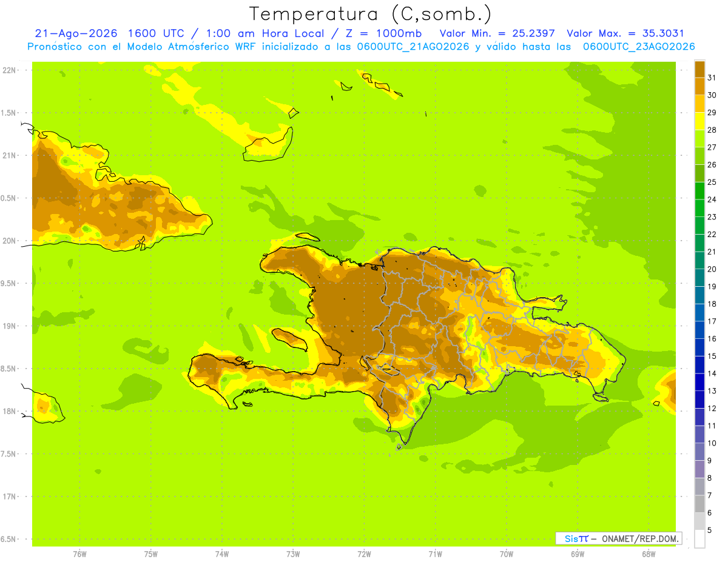Click the legend value "25"
The height and width of the screenshot is (562, 728).
[712, 182]
